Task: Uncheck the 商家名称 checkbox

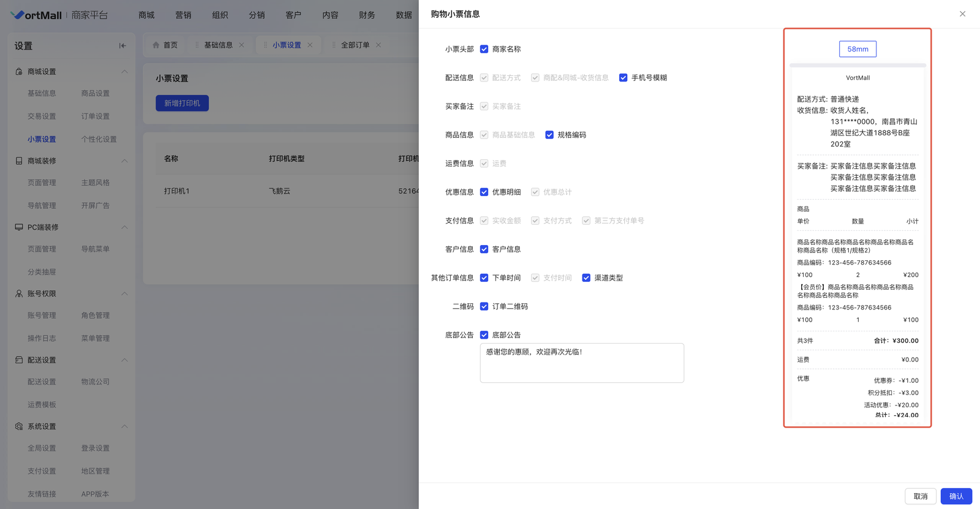Action: (x=484, y=49)
